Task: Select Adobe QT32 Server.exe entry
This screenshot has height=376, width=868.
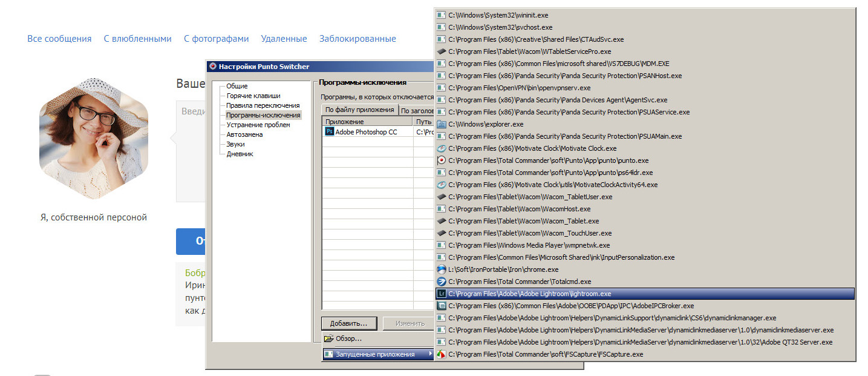Action: tap(645, 342)
